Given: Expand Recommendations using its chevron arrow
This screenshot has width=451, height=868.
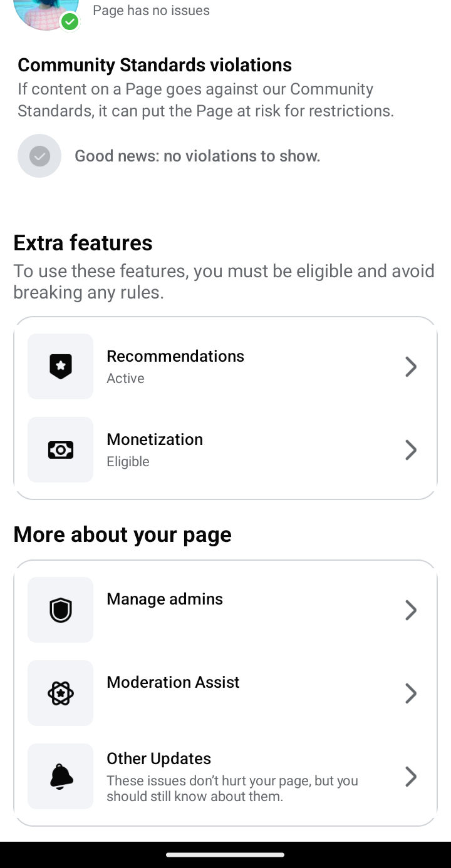Looking at the screenshot, I should (x=411, y=367).
